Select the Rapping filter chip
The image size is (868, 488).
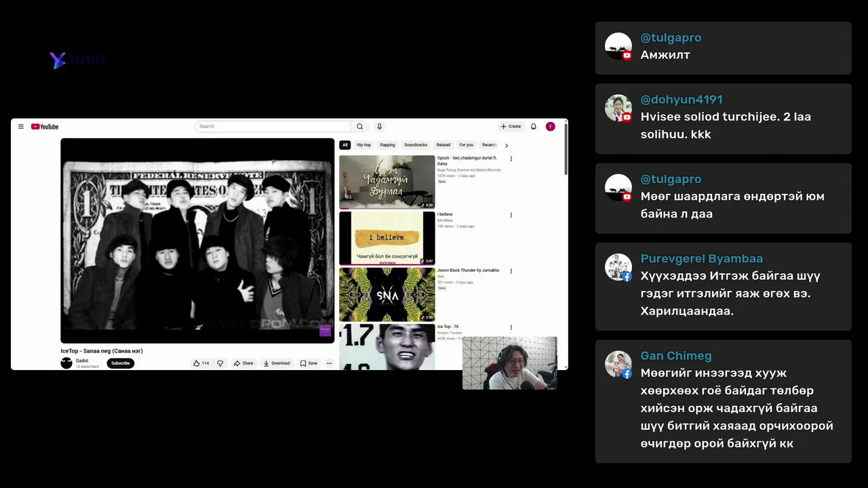coord(387,145)
